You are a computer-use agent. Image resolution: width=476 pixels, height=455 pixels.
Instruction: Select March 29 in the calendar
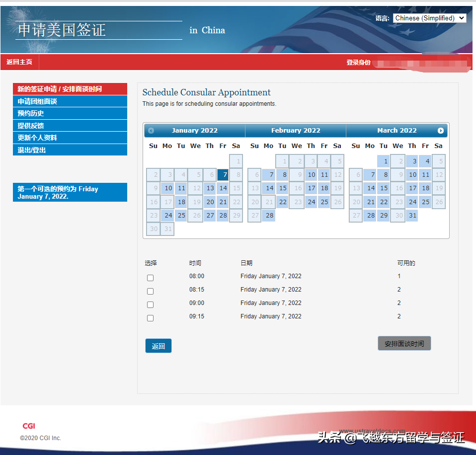click(384, 215)
